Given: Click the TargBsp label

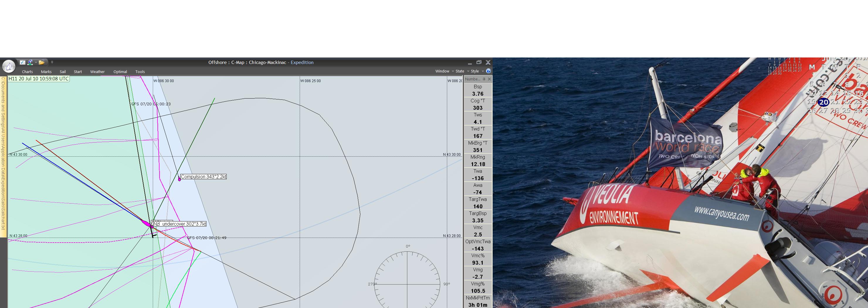Looking at the screenshot, I should pyautogui.click(x=478, y=214).
